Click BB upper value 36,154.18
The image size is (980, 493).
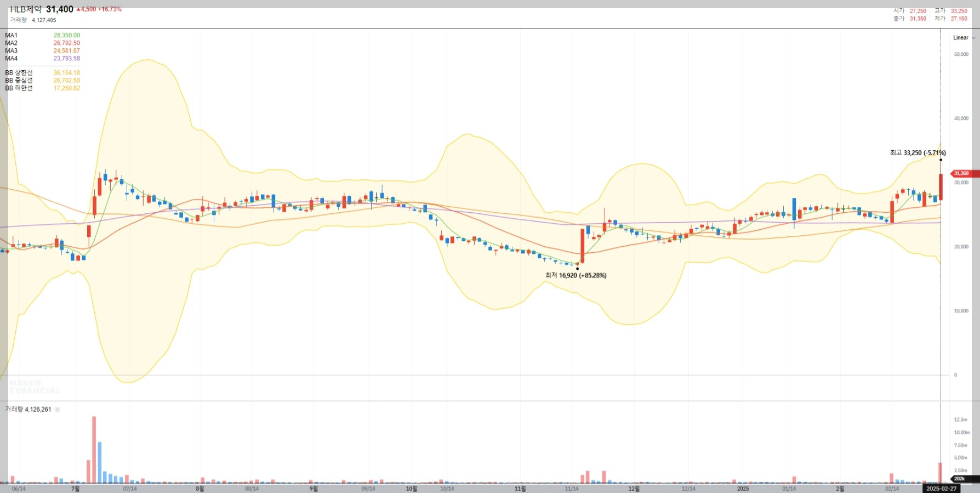66,73
